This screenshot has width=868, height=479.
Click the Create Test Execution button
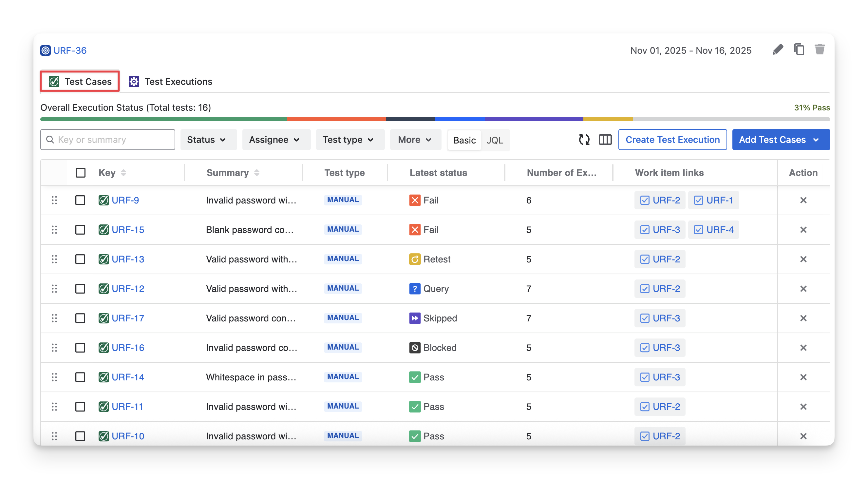[672, 140]
